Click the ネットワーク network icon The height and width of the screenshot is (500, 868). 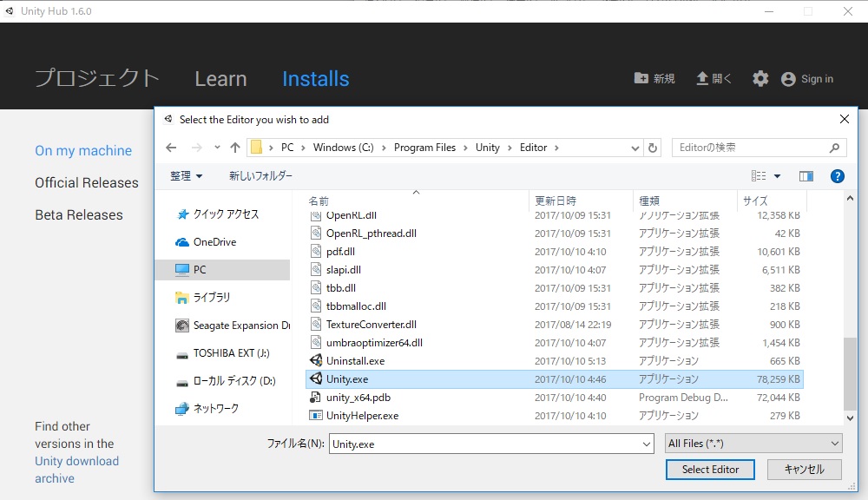pyautogui.click(x=181, y=409)
